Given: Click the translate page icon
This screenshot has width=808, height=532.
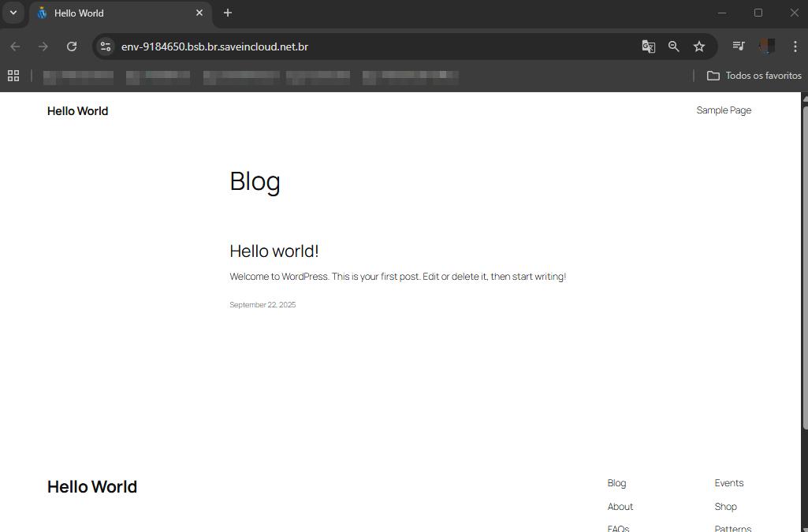Looking at the screenshot, I should tap(649, 47).
